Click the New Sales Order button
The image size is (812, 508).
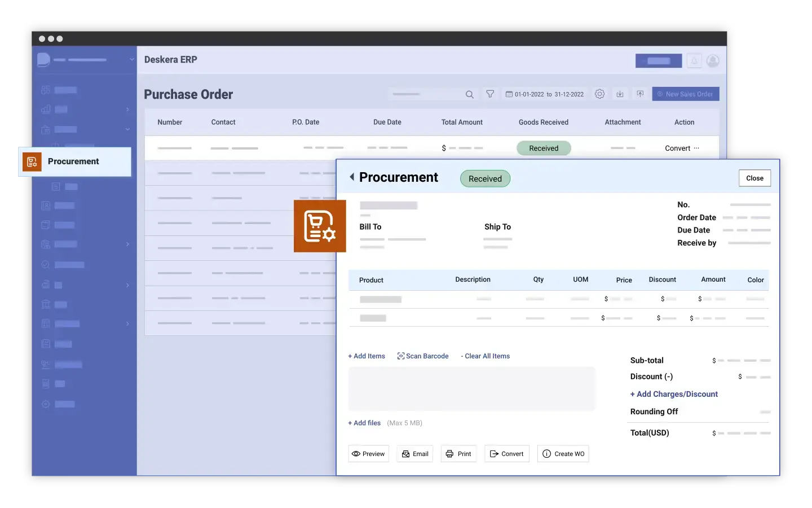(x=685, y=94)
